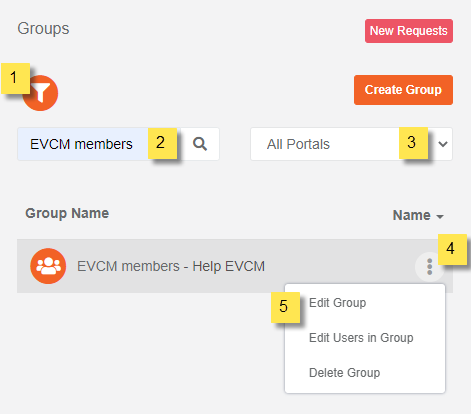Select Delete Group from the menu
The image size is (471, 414).
[344, 373]
